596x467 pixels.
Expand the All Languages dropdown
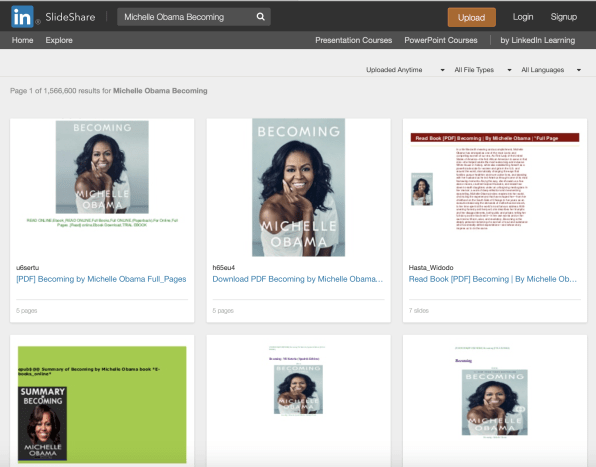point(551,70)
